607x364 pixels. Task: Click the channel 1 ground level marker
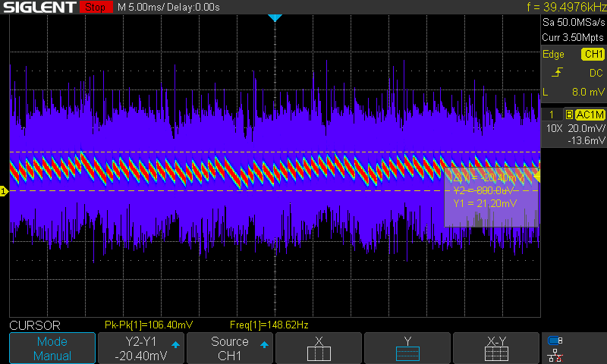(4, 192)
